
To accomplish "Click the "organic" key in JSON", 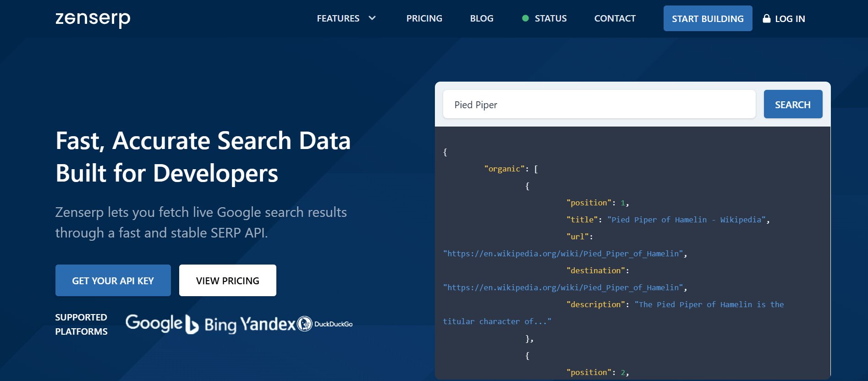I will tap(504, 169).
